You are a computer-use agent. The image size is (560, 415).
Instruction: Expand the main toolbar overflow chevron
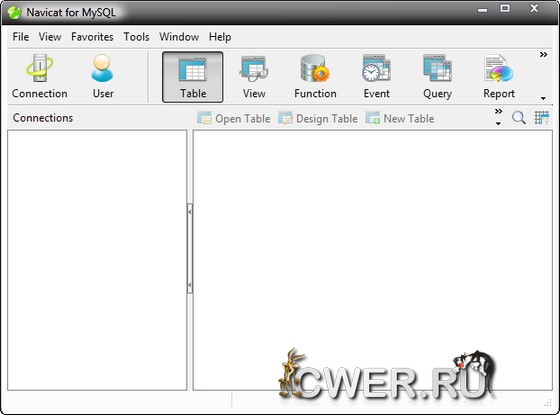(543, 55)
